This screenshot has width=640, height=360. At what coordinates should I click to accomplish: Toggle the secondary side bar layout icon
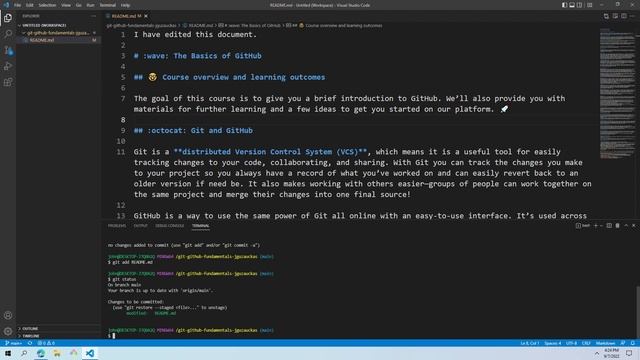[x=579, y=5]
